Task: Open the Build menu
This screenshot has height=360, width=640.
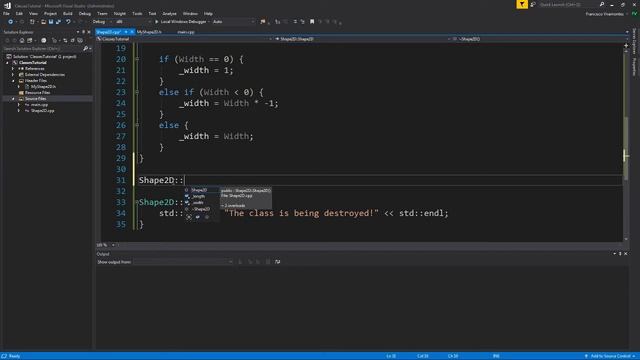Action: tap(68, 13)
